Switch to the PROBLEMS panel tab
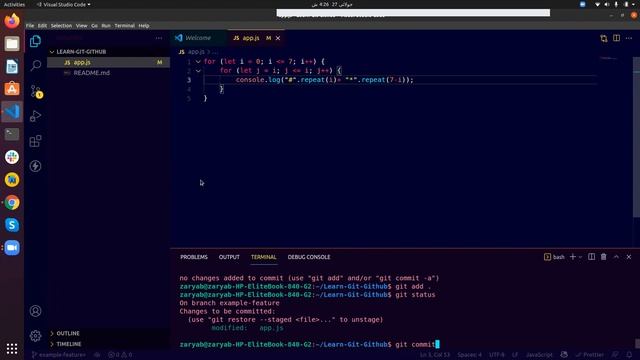The width and height of the screenshot is (640, 360). pos(194,257)
